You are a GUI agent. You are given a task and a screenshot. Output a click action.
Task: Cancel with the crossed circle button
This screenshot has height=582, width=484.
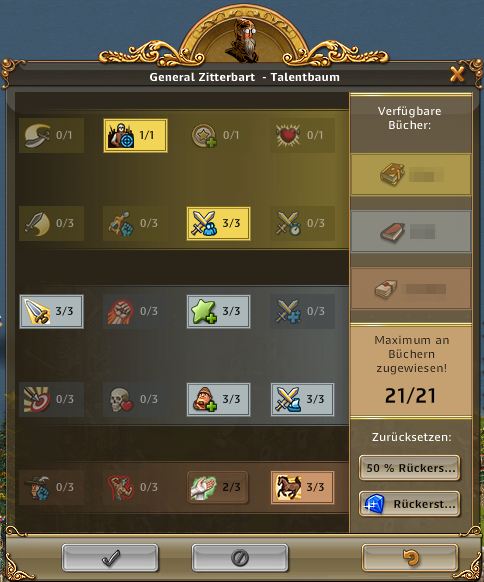(240, 558)
